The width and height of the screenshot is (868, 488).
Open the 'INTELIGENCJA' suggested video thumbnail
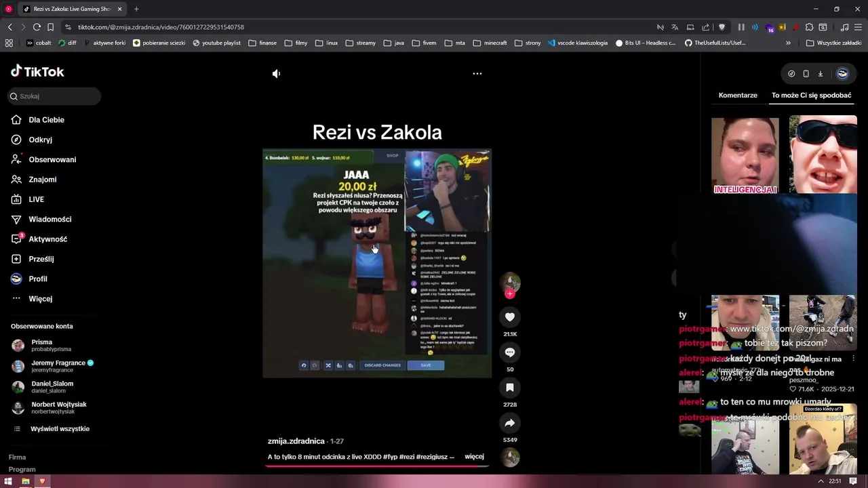[745, 155]
